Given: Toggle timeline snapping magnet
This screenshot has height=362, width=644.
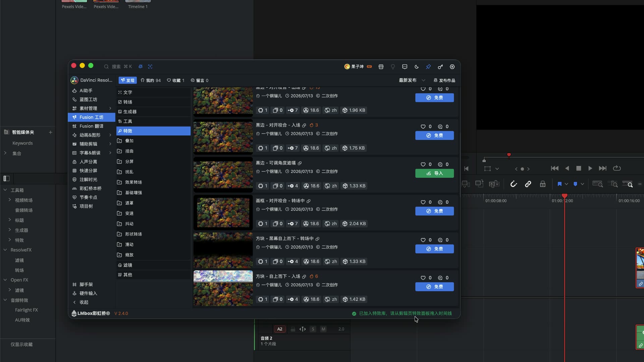Looking at the screenshot, I should (x=514, y=184).
